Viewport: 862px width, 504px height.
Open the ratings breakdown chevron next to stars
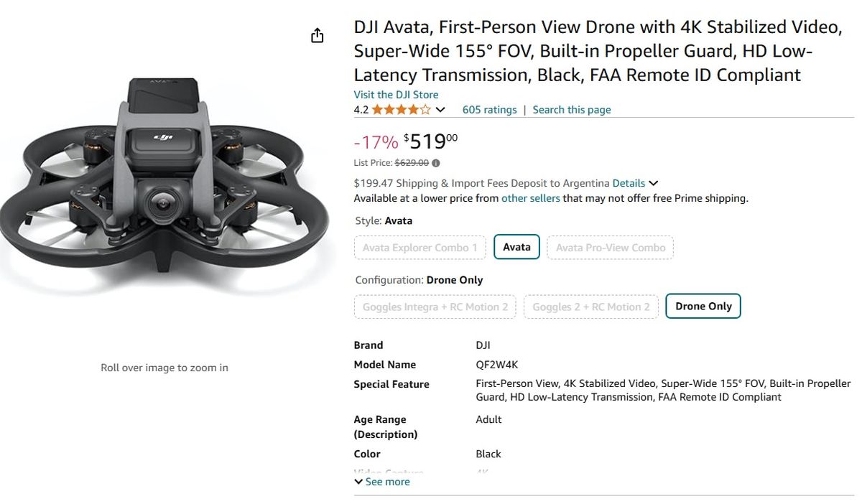pos(440,110)
